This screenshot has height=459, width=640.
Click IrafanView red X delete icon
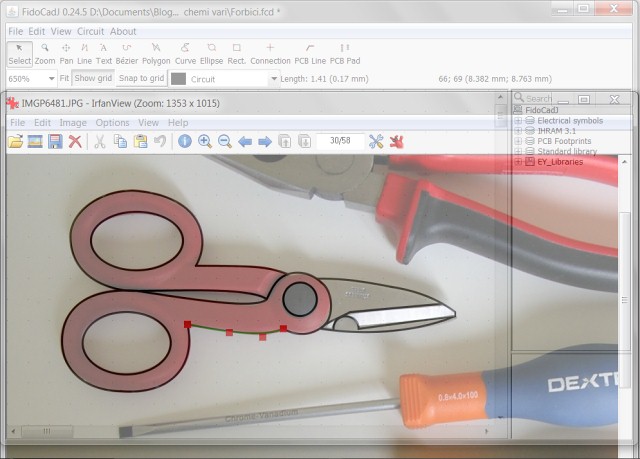click(75, 141)
